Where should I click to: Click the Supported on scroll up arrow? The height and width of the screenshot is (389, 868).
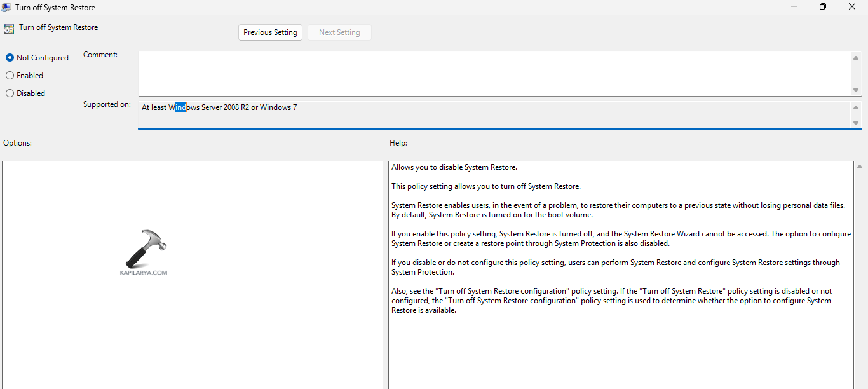click(x=856, y=108)
